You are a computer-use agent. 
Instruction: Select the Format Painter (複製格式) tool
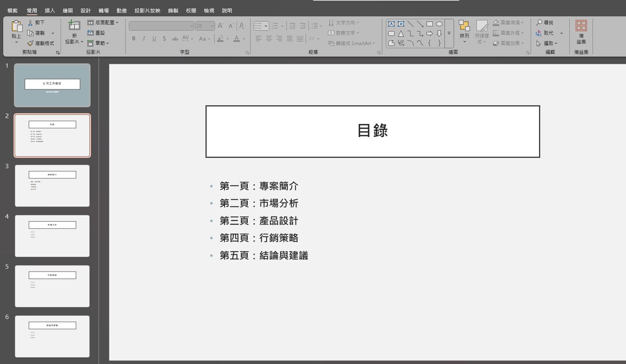(x=41, y=43)
